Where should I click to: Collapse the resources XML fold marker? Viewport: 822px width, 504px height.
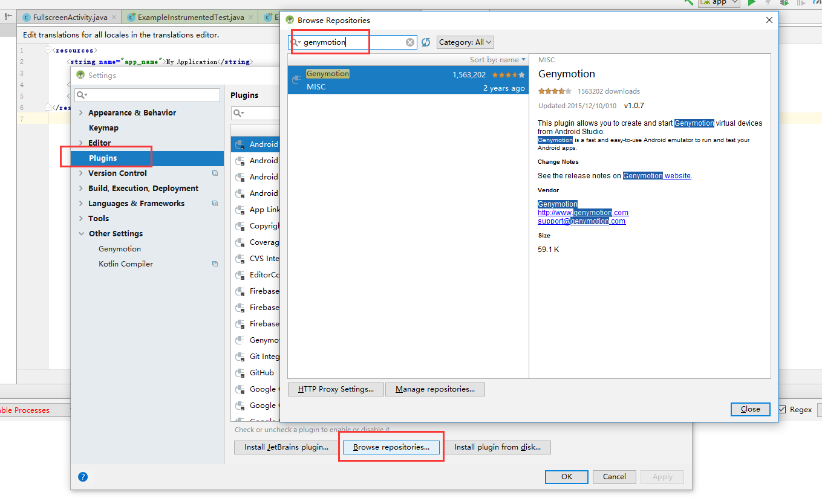tap(48, 50)
